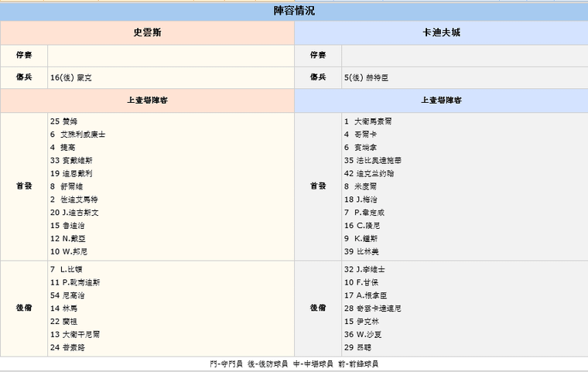Click the 陣容情況 table header

(x=294, y=12)
